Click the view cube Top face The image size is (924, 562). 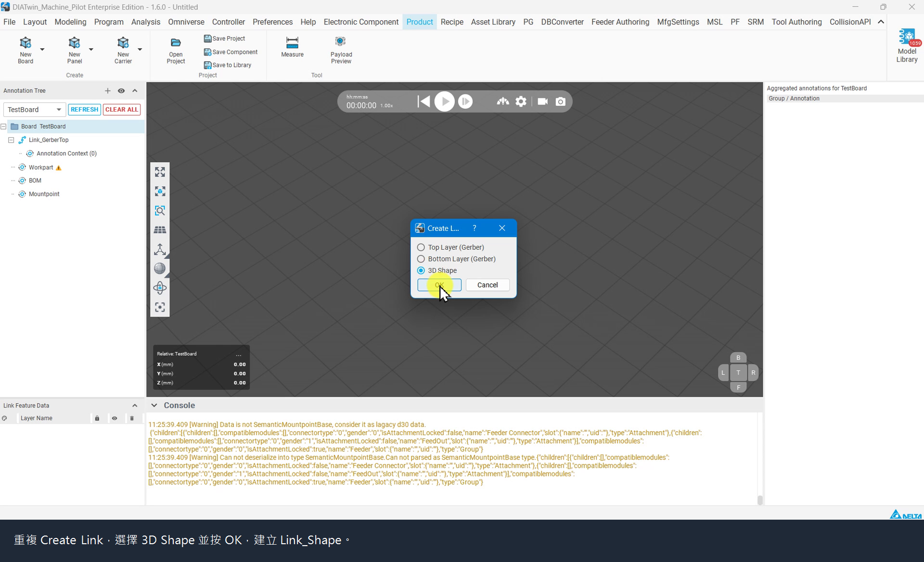[x=738, y=372]
